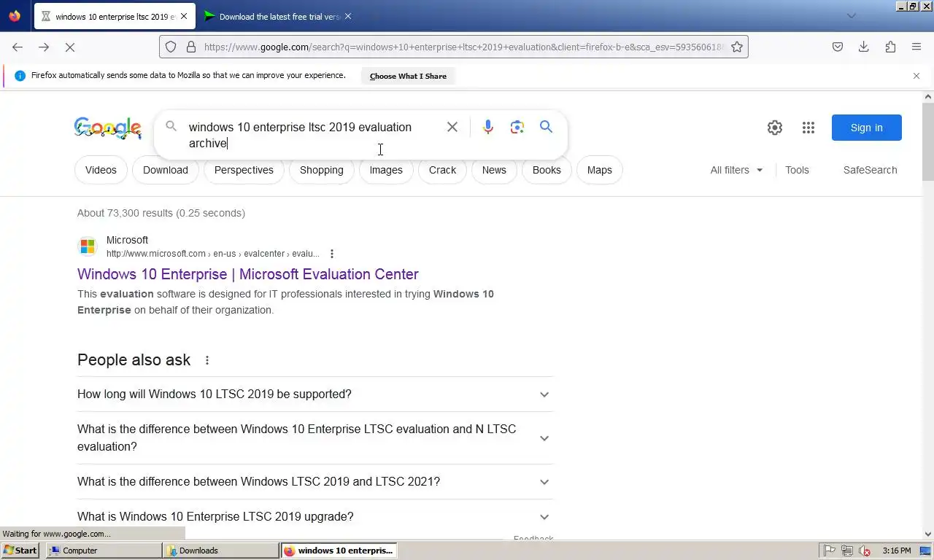Screen dimensions: 934x560
Task: Click the network tray icon
Action: tap(847, 551)
